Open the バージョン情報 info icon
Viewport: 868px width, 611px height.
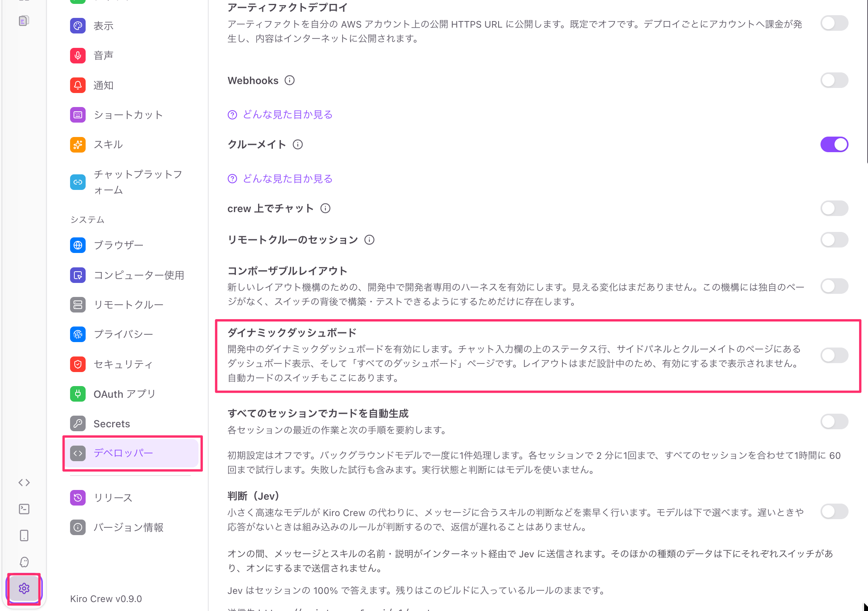(x=78, y=527)
